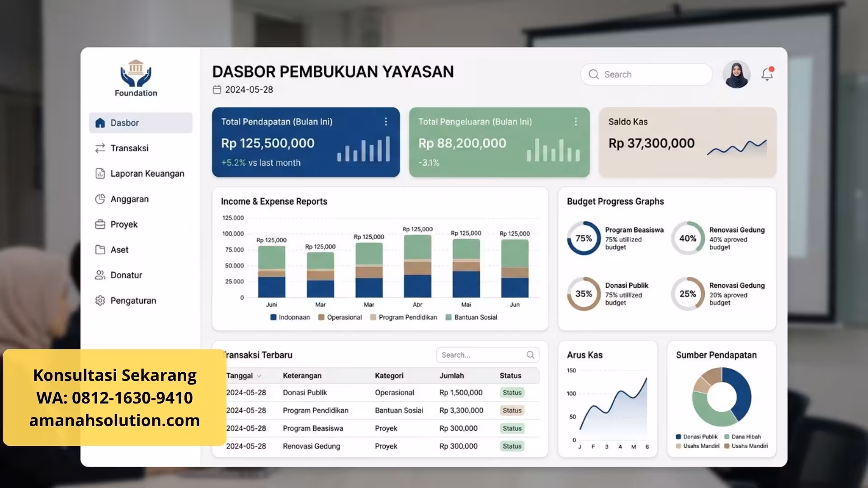Screen dimensions: 868x488
Task: Click Status badge for Donasi Publik row
Action: (x=512, y=393)
